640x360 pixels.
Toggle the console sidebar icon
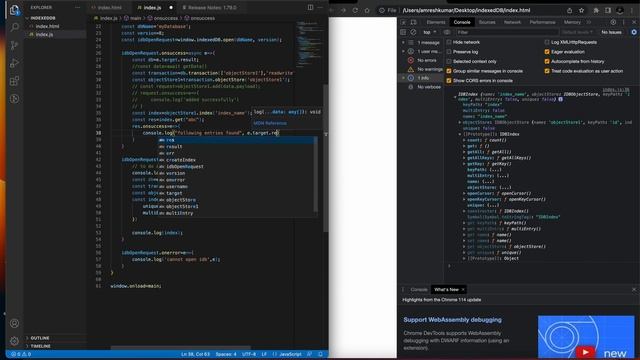[403, 32]
